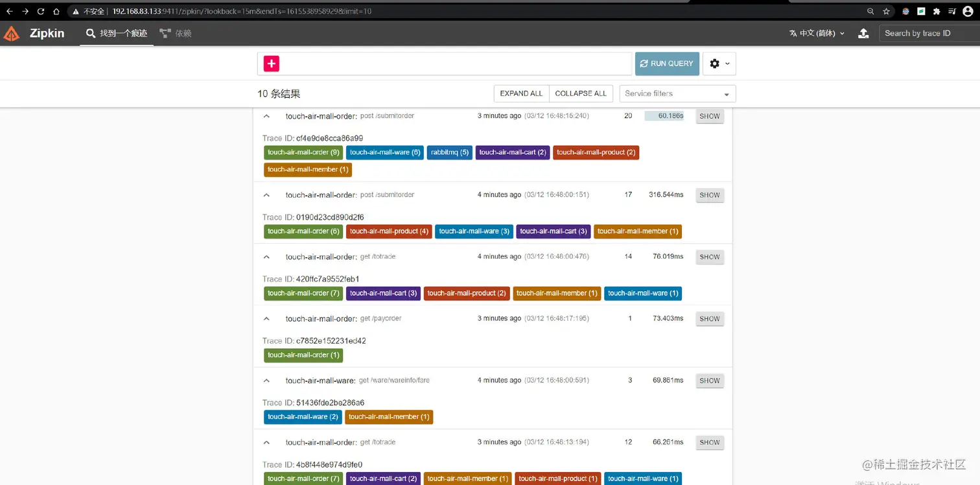Click SHOW for the 316.544ms trace
The width and height of the screenshot is (980, 485).
(710, 195)
